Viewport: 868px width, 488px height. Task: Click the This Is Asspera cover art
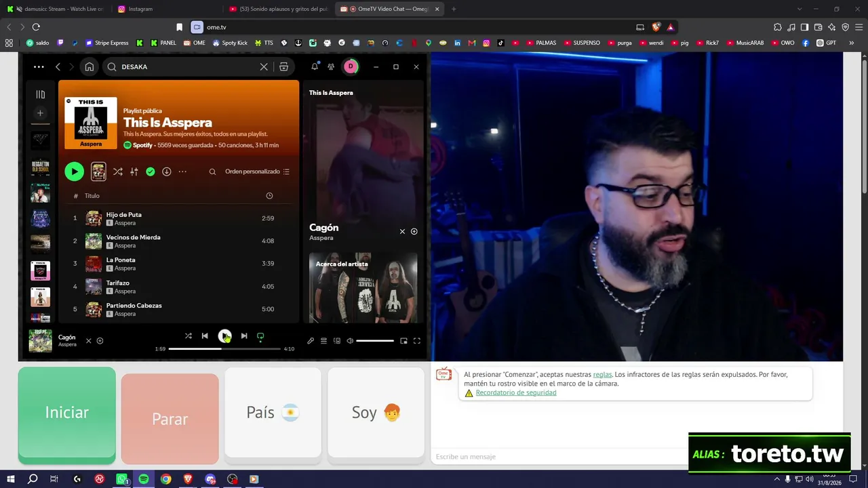tap(91, 123)
